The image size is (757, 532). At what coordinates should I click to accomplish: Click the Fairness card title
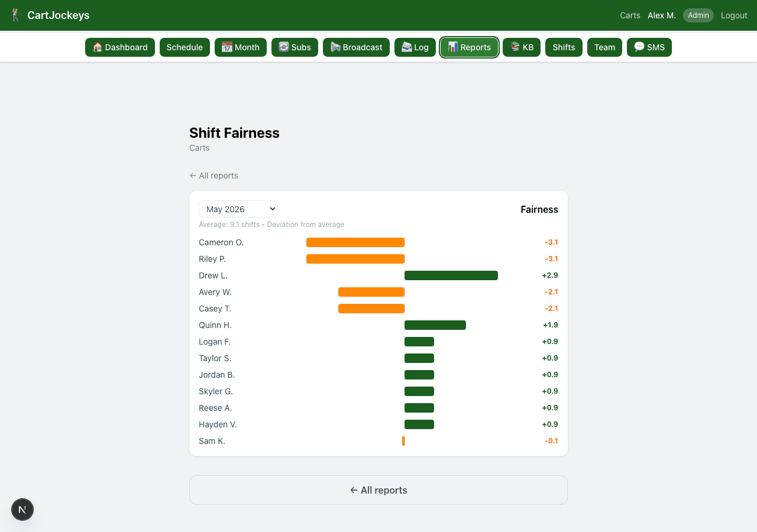[x=539, y=209]
